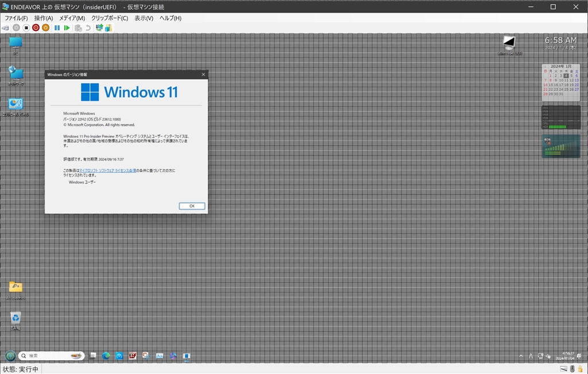Open Task View on the guest taskbar
588x374 pixels.
coord(92,356)
